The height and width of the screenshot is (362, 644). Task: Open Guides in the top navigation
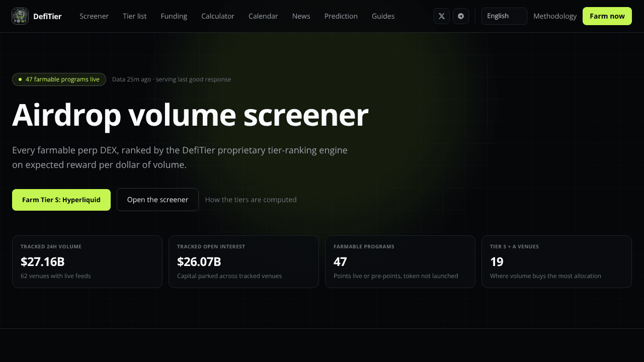[383, 16]
